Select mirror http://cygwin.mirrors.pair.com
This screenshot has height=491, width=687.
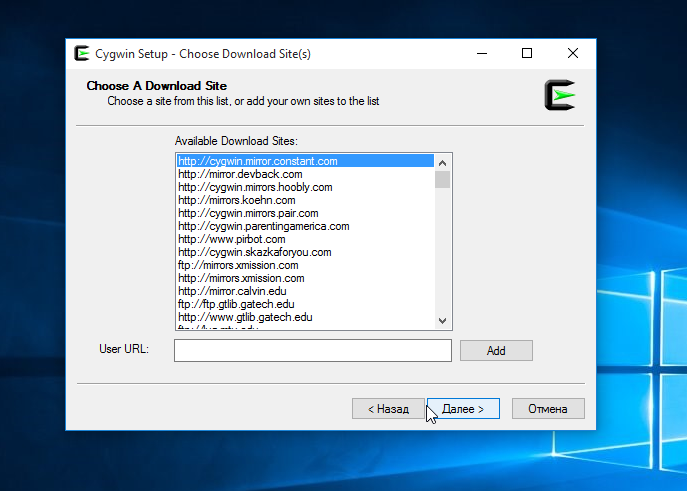point(305,213)
